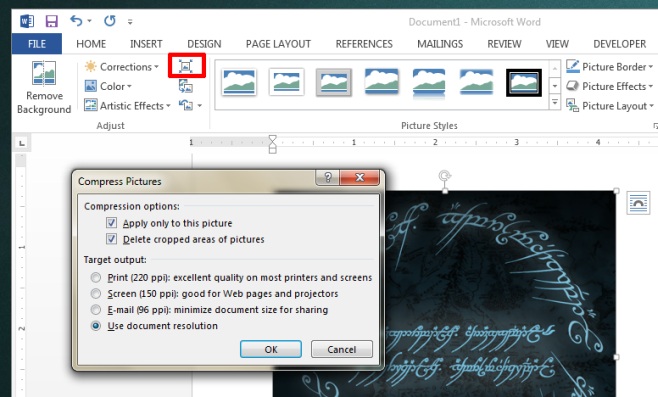
Task: Open the Corrections dropdown
Action: 122,67
